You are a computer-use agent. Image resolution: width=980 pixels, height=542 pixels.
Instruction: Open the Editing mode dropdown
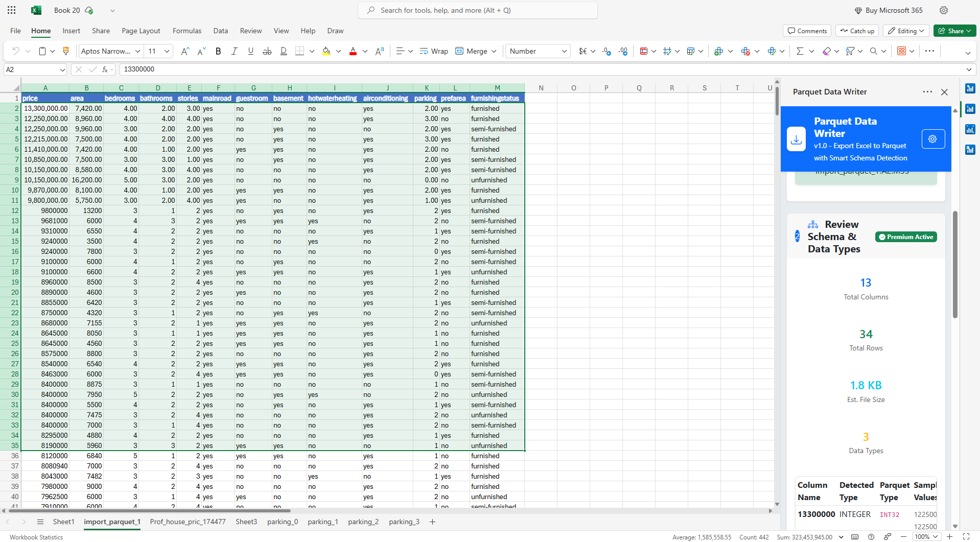coord(906,31)
